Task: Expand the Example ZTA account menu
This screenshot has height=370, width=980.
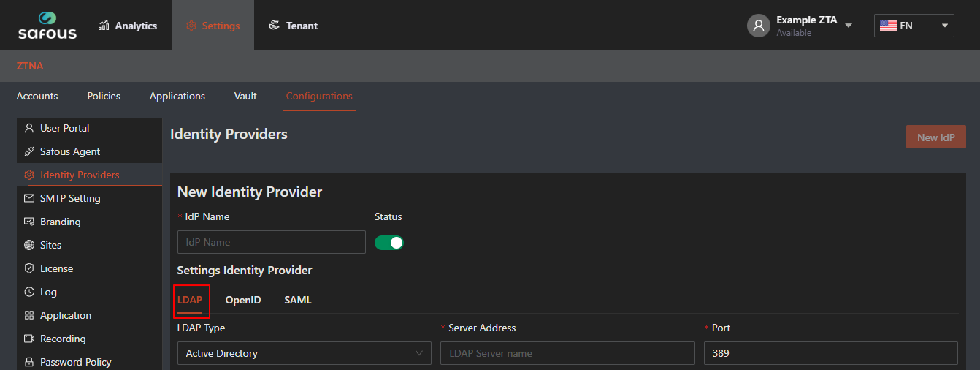Action: tap(849, 26)
